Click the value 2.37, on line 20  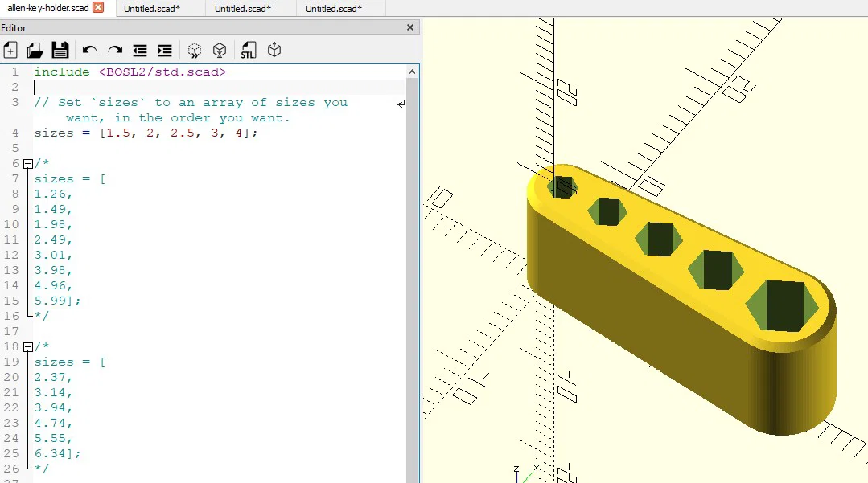pos(53,378)
